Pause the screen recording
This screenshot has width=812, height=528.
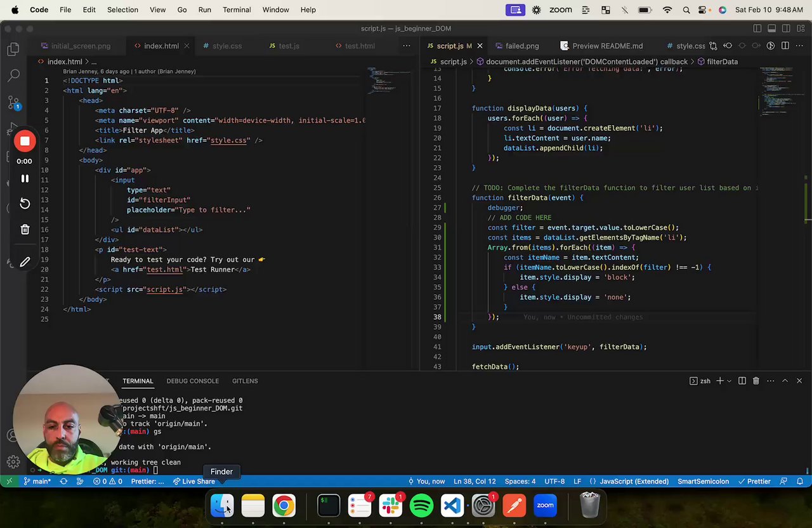(x=25, y=179)
